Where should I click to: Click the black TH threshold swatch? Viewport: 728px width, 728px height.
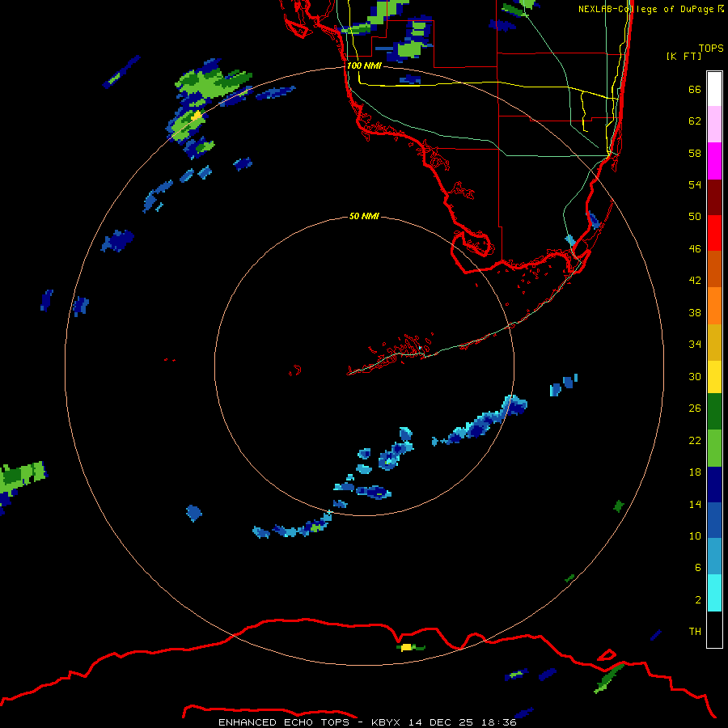(714, 629)
